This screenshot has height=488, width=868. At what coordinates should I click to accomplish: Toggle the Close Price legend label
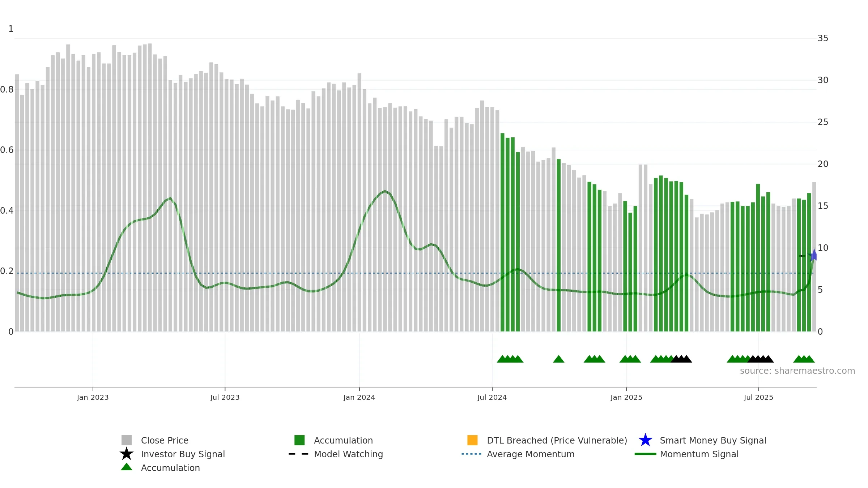tap(165, 440)
